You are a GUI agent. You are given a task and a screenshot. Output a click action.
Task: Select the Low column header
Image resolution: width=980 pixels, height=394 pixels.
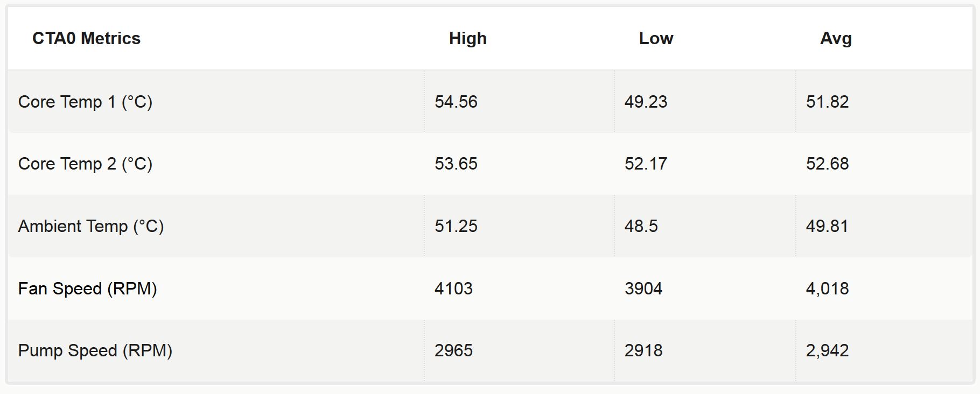tap(656, 39)
